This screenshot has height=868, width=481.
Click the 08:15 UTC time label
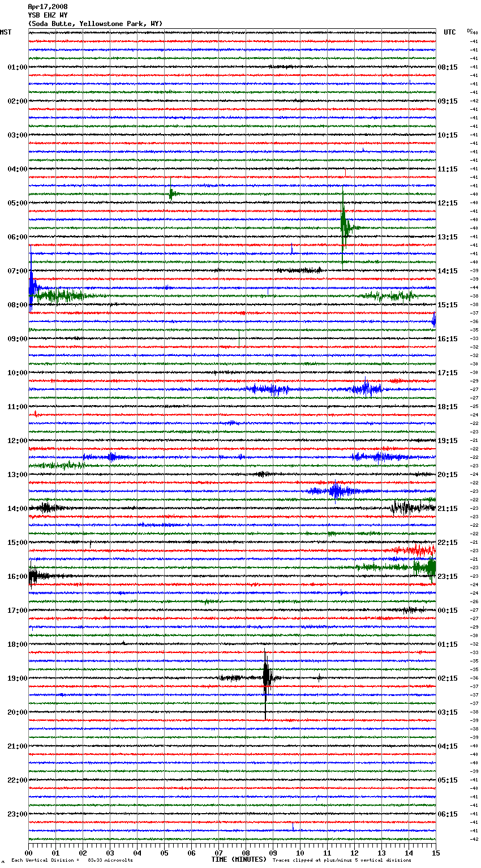click(448, 67)
